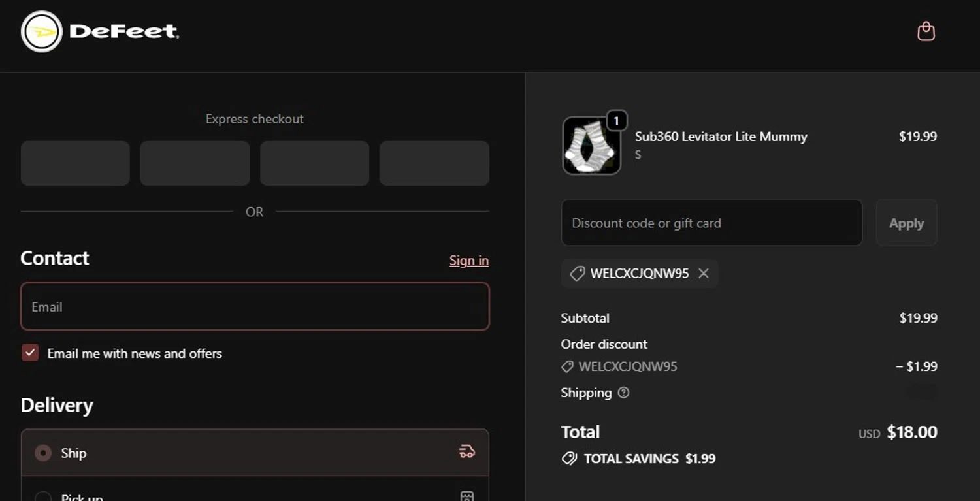
Task: Click the $19.99 product price
Action: click(x=918, y=137)
